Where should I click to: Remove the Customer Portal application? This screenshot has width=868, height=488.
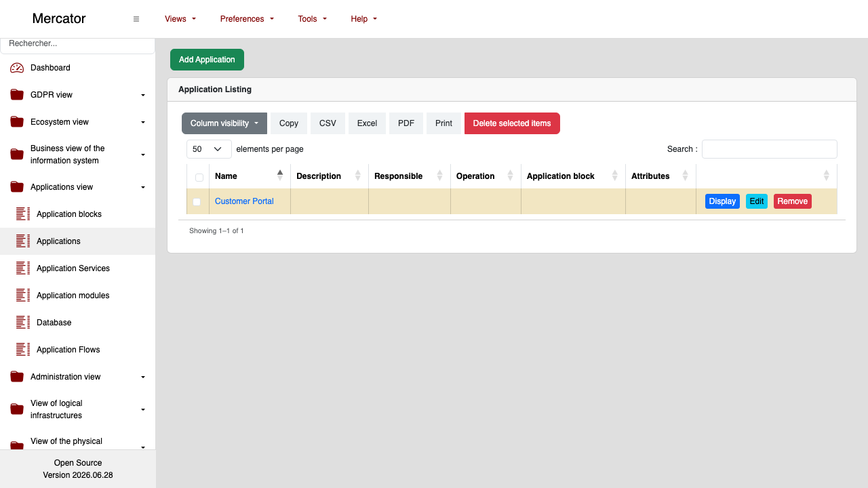pyautogui.click(x=793, y=201)
